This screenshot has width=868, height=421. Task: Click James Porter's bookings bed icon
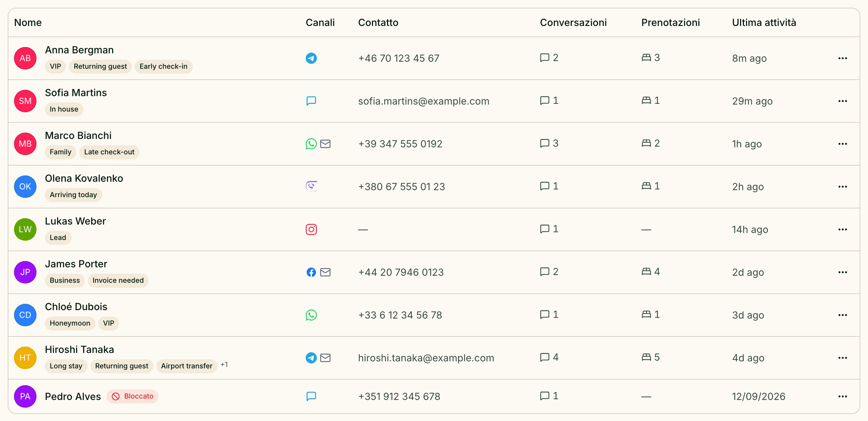tap(646, 272)
